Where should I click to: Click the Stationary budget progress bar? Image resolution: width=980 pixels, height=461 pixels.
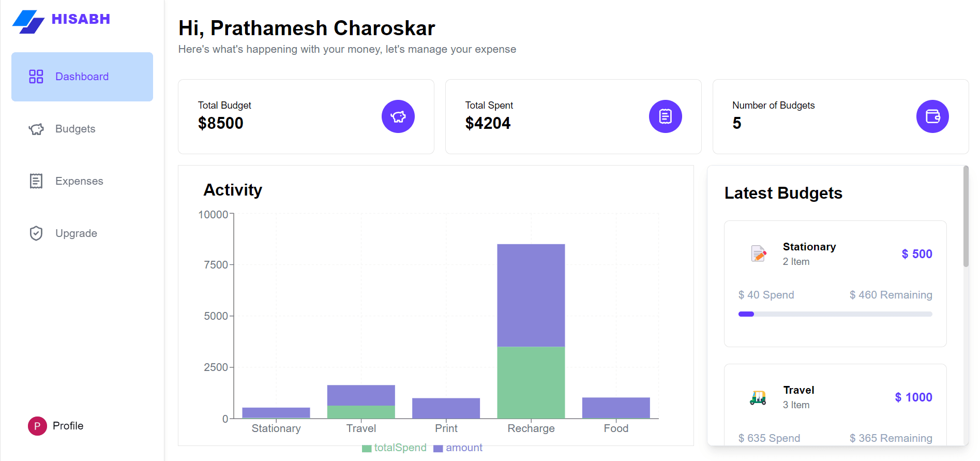click(835, 314)
